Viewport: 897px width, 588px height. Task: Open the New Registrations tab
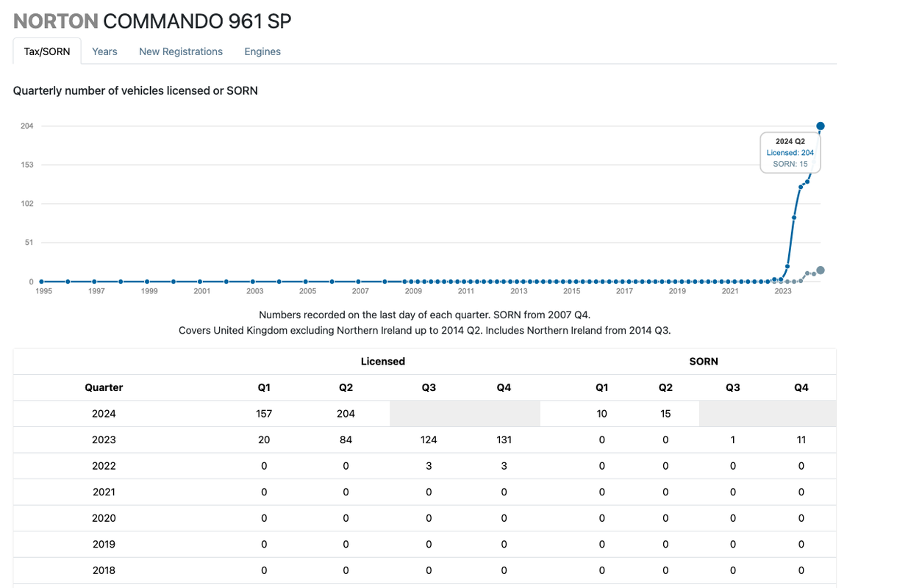coord(181,51)
